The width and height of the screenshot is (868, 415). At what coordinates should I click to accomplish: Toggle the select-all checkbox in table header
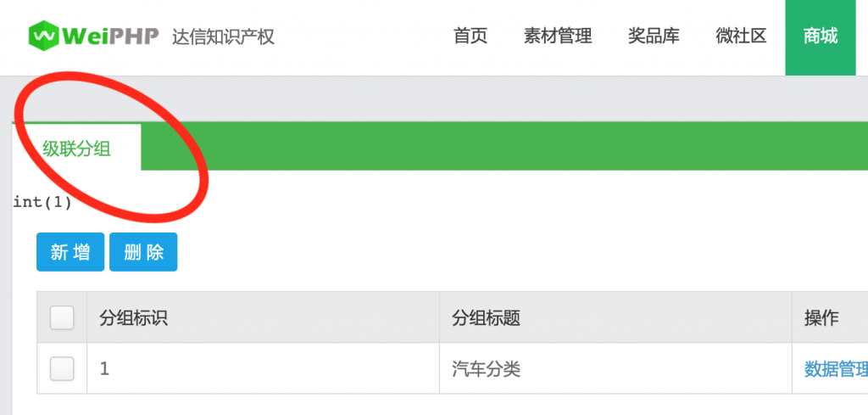[x=62, y=317]
